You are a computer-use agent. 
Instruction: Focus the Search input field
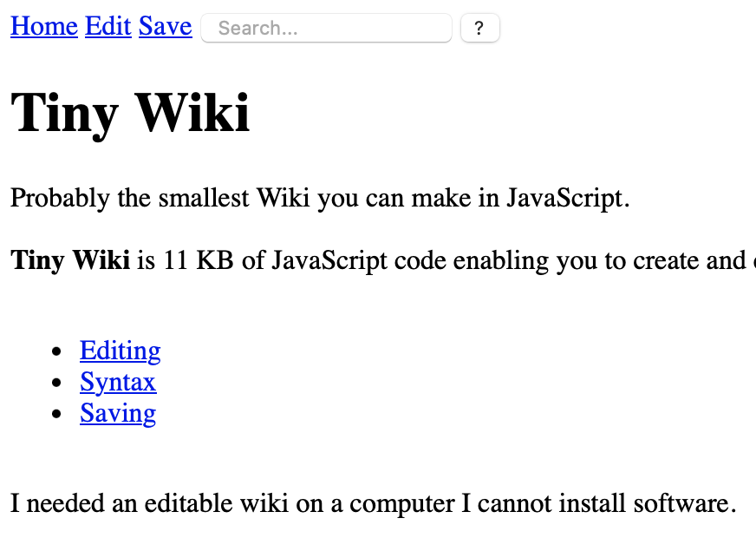[326, 28]
